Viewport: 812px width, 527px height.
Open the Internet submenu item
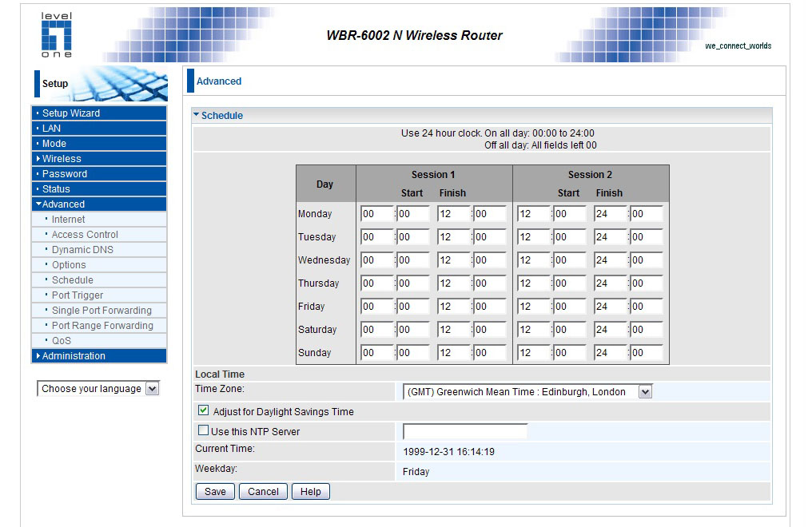[x=99, y=220]
